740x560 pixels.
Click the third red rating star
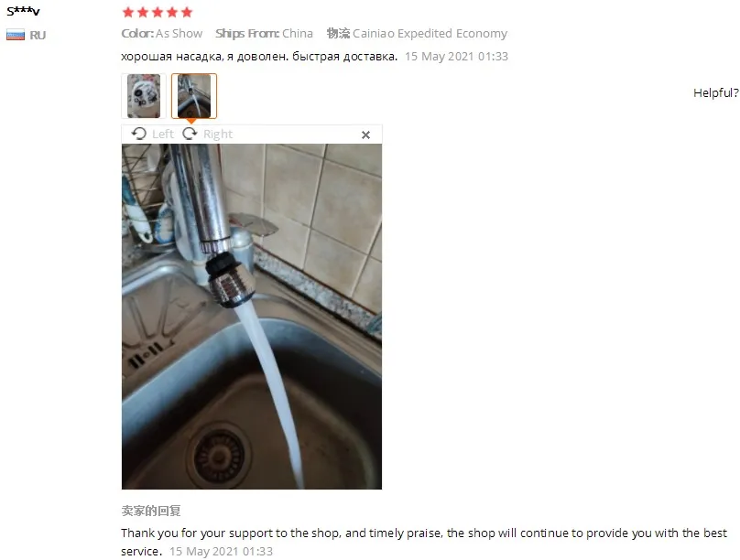pos(158,12)
